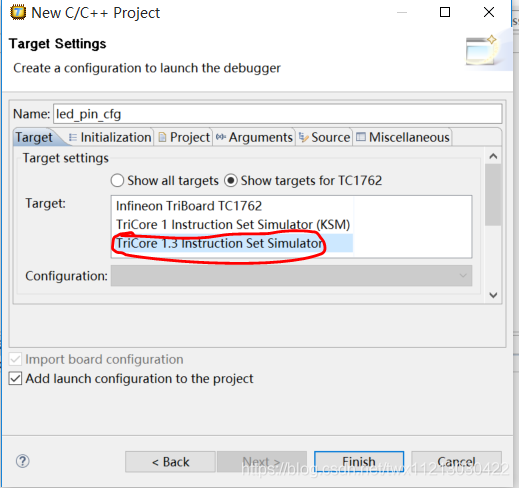Click the Initialization tab icon
Screen dimensions: 519x488
[72, 137]
